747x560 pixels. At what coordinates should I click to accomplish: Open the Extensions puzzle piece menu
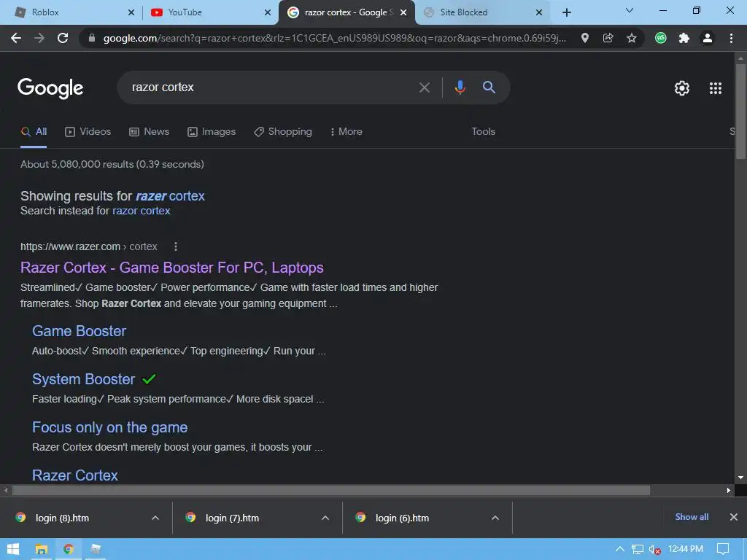(x=684, y=38)
